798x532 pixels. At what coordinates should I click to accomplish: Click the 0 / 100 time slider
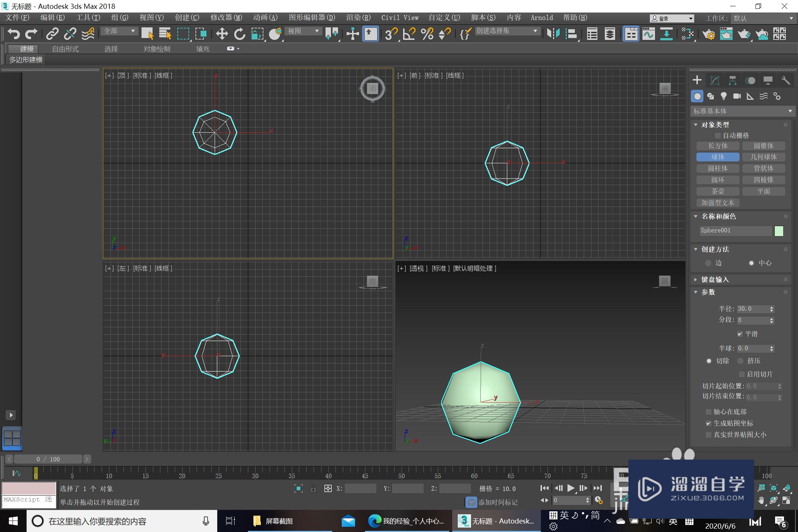(48, 459)
